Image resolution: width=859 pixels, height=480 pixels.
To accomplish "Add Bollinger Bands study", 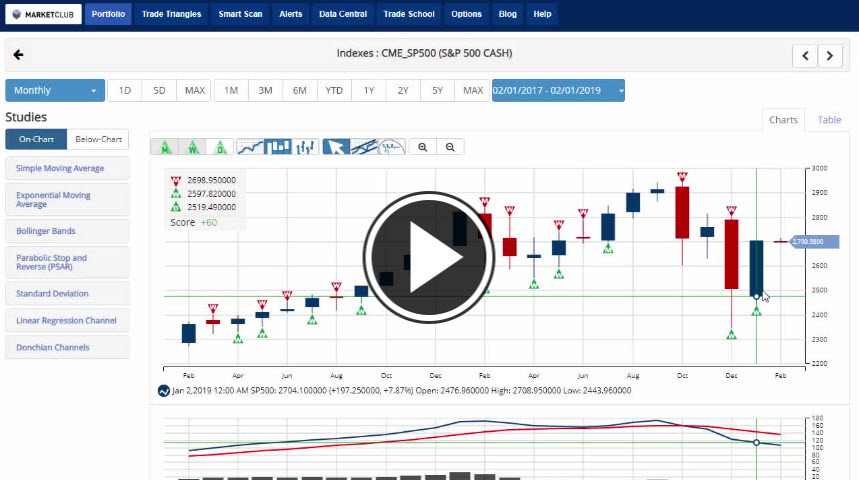I will [67, 231].
